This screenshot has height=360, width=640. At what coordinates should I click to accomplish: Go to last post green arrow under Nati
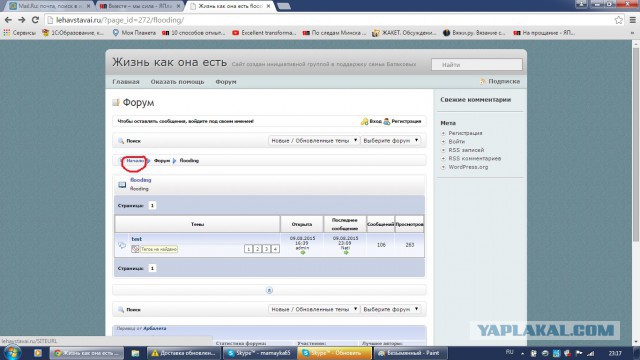[346, 253]
